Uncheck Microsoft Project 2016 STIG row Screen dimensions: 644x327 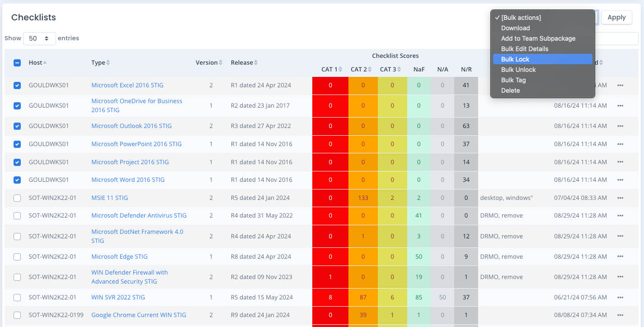click(17, 162)
